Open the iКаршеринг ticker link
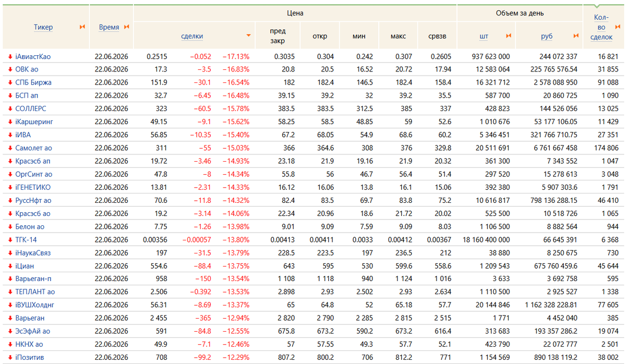 34,122
